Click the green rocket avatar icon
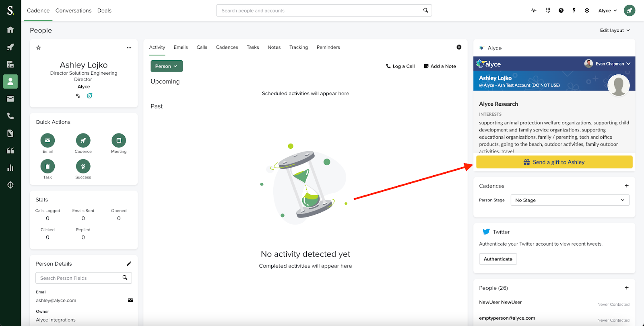The width and height of the screenshot is (644, 326). pyautogui.click(x=630, y=10)
